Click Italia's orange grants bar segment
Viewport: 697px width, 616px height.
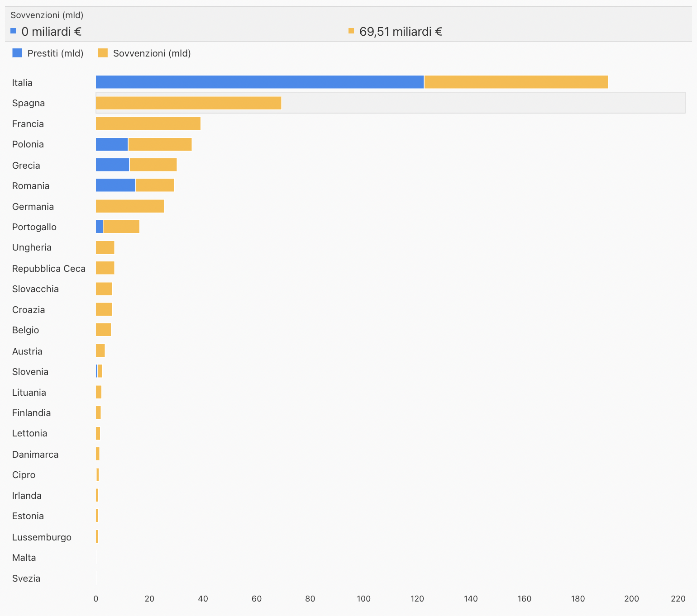coord(516,82)
